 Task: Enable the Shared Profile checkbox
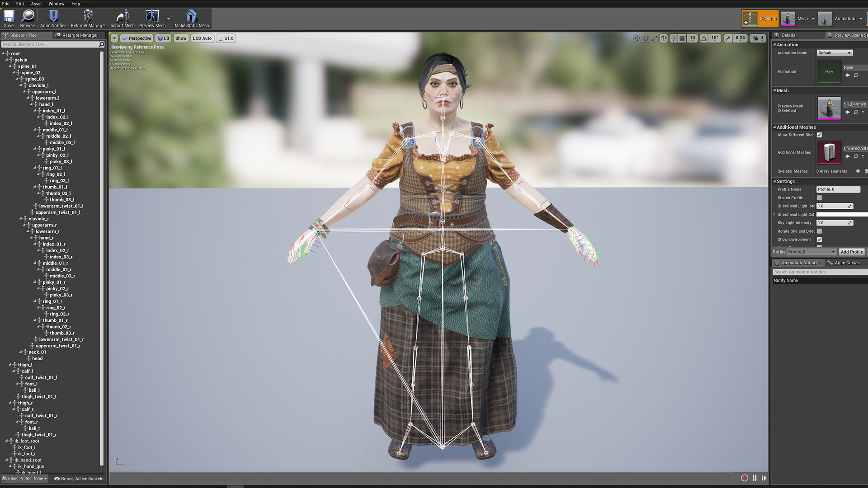(819, 198)
